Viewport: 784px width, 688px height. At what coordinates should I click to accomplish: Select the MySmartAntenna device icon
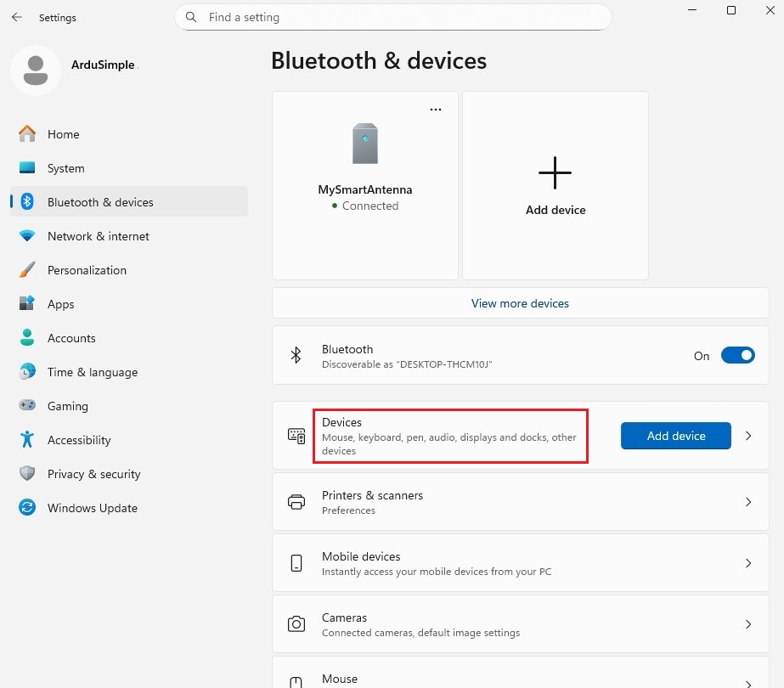365,144
